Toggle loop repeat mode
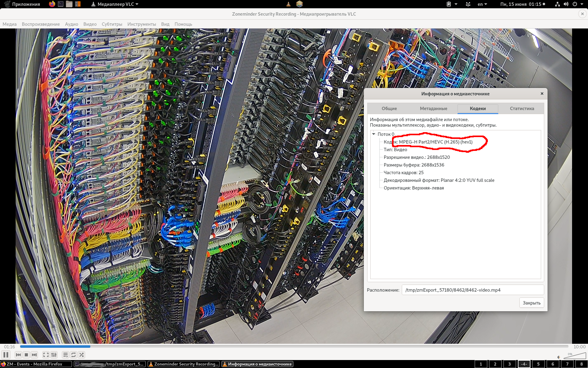The height and width of the screenshot is (368, 588). point(73,355)
